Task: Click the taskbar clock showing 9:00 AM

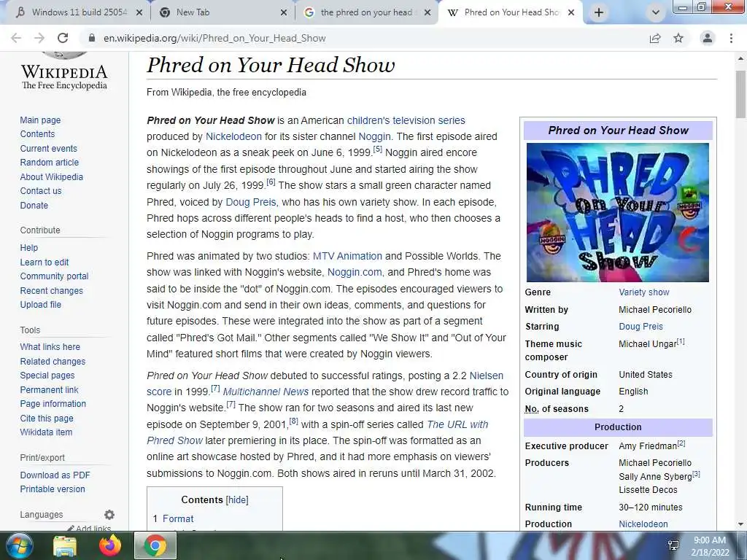Action: pos(710,546)
